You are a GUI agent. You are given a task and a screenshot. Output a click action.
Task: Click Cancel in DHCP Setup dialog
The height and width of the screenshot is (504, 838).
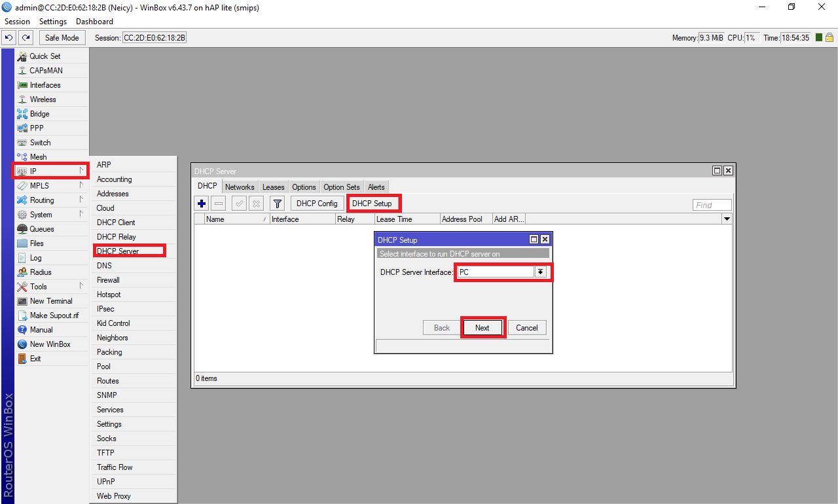[527, 328]
